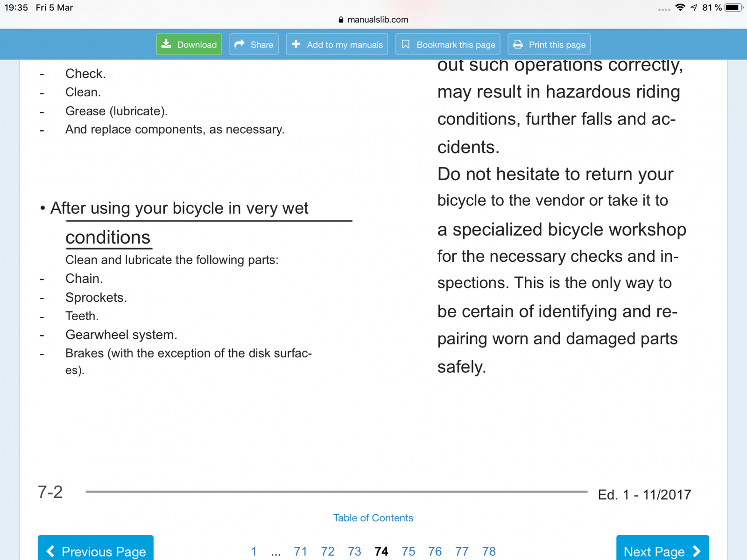
Task: Open the Share options
Action: tap(254, 44)
